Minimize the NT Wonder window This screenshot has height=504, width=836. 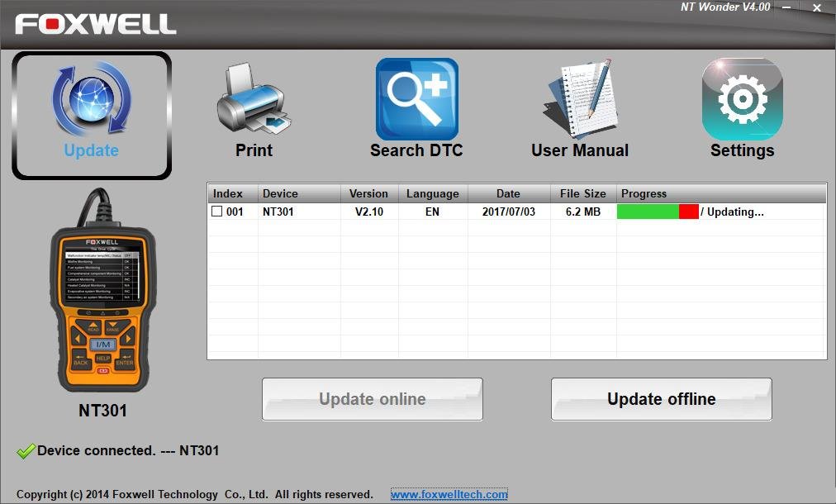(x=786, y=7)
